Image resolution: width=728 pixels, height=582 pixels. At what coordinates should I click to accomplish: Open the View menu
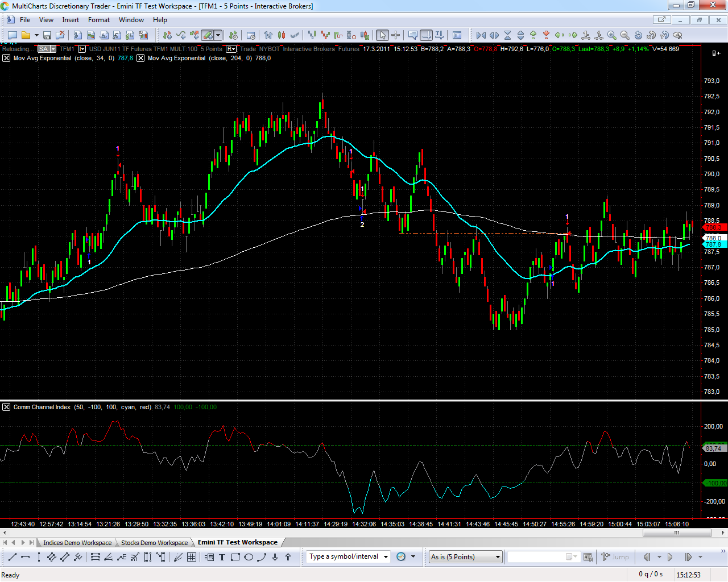pos(46,20)
